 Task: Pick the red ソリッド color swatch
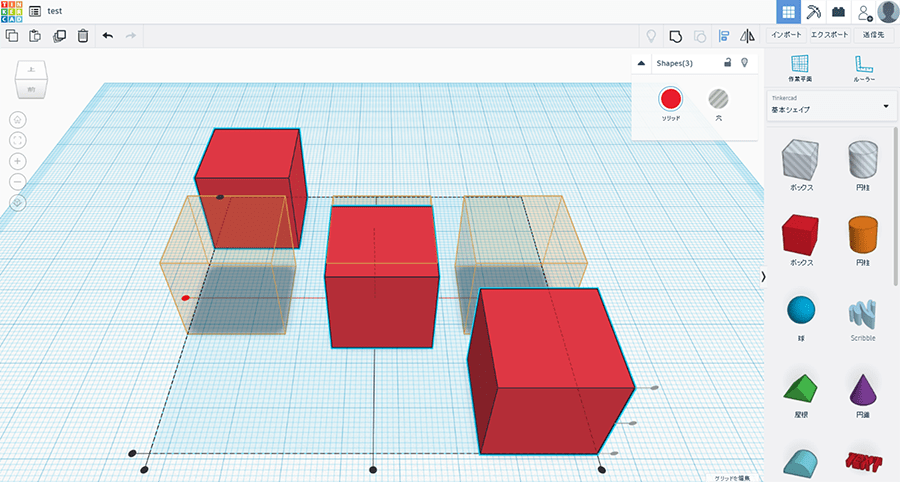point(670,98)
